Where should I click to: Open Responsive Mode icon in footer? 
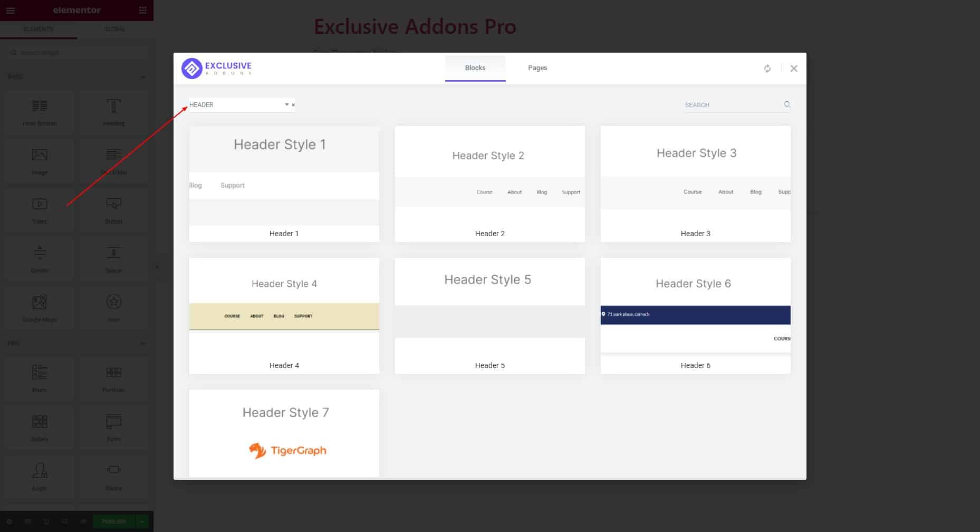[65, 521]
